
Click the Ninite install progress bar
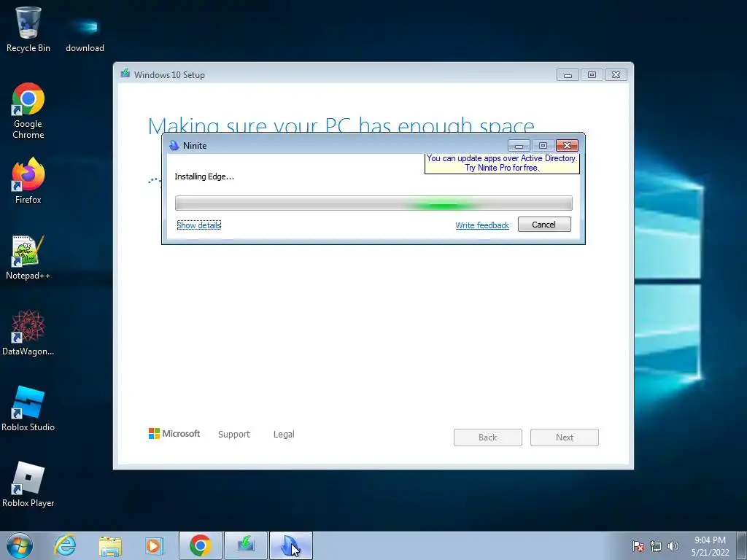tap(373, 203)
